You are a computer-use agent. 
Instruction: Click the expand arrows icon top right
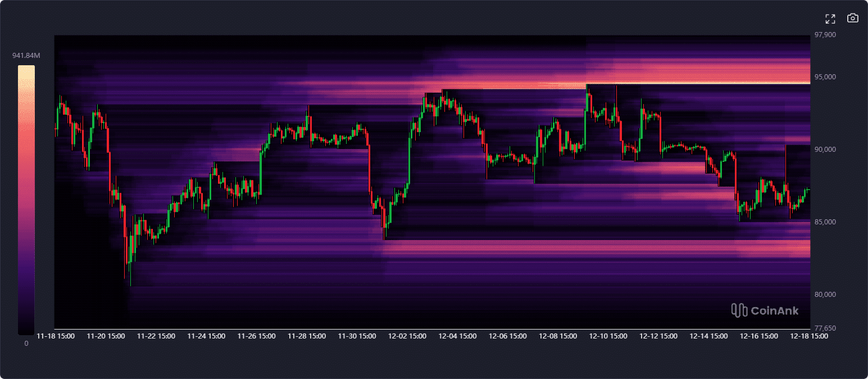click(830, 18)
